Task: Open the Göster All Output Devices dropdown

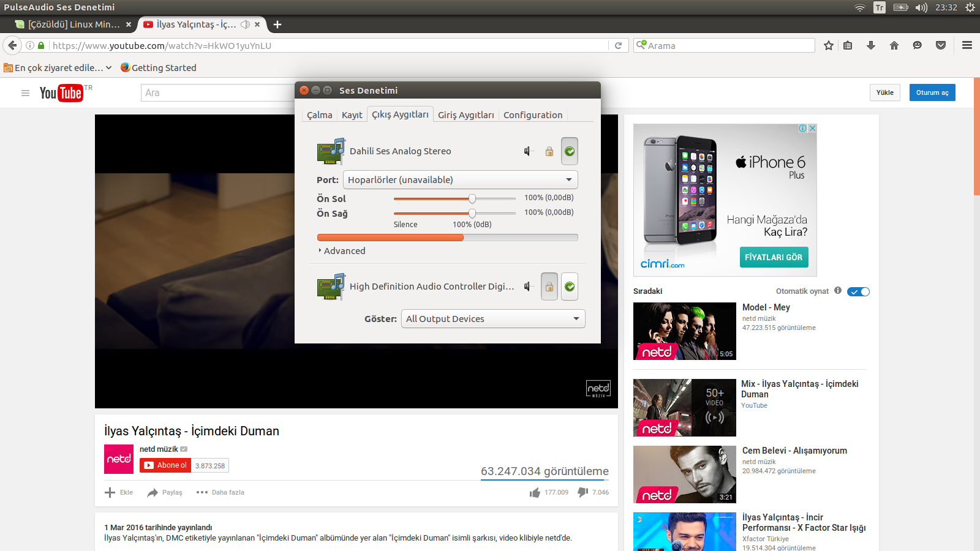Action: coord(493,319)
